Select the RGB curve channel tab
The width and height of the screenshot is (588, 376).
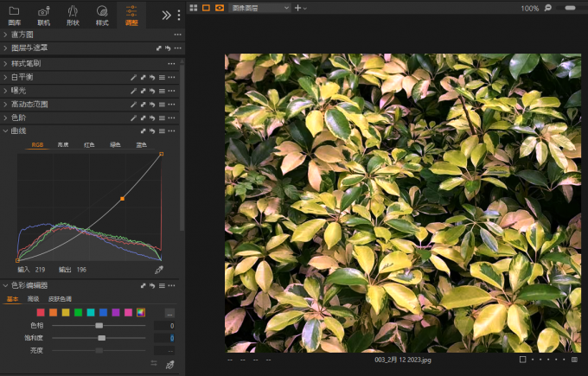pos(37,144)
